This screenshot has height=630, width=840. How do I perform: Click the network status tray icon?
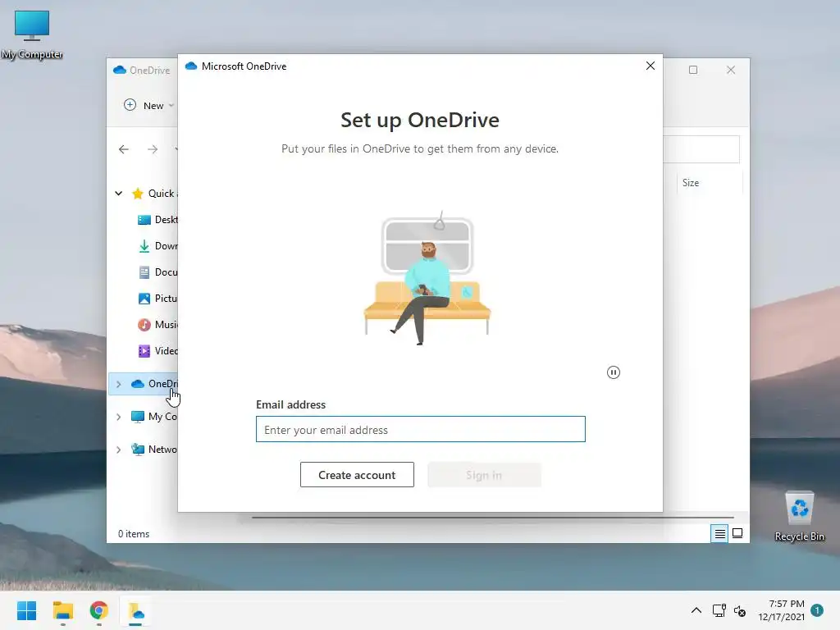click(x=719, y=610)
